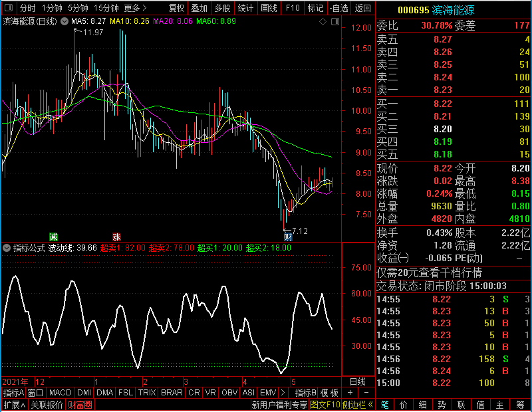Click the green 减 marker on the chart
This screenshot has width=532, height=412.
pyautogui.click(x=53, y=237)
